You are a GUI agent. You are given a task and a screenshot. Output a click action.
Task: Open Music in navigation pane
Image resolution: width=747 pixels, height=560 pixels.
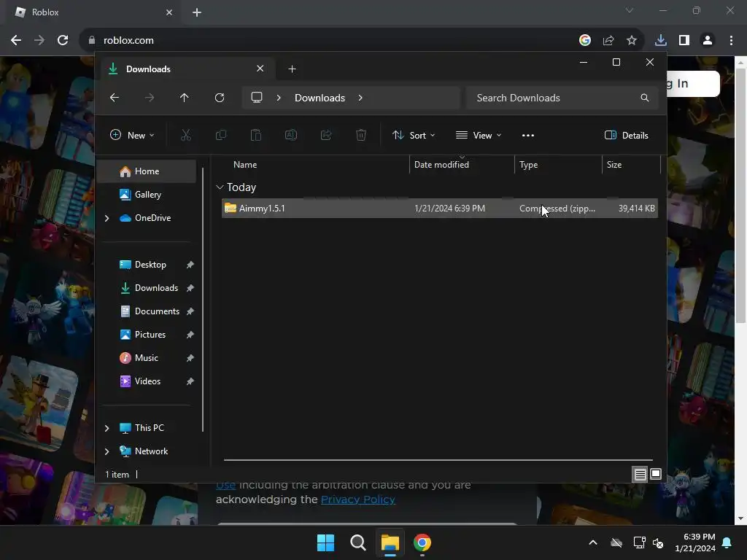coord(146,358)
